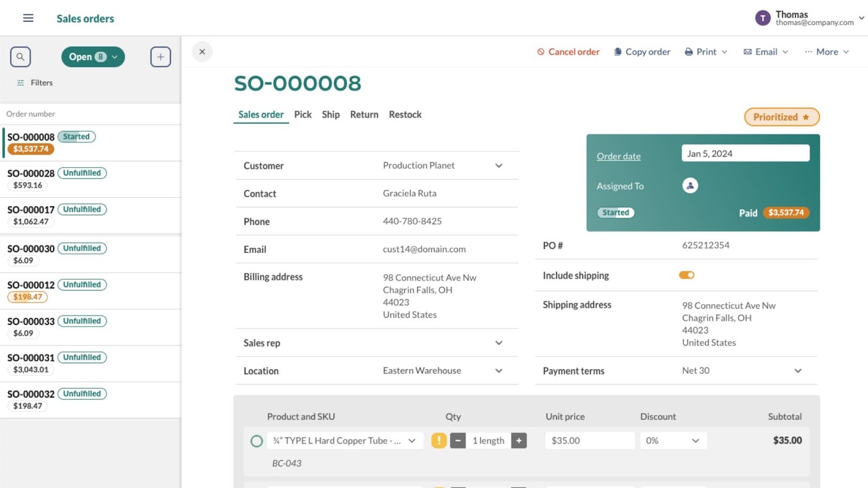Create a new order with the plus icon
Viewport: 868px width, 488px height.
point(160,56)
